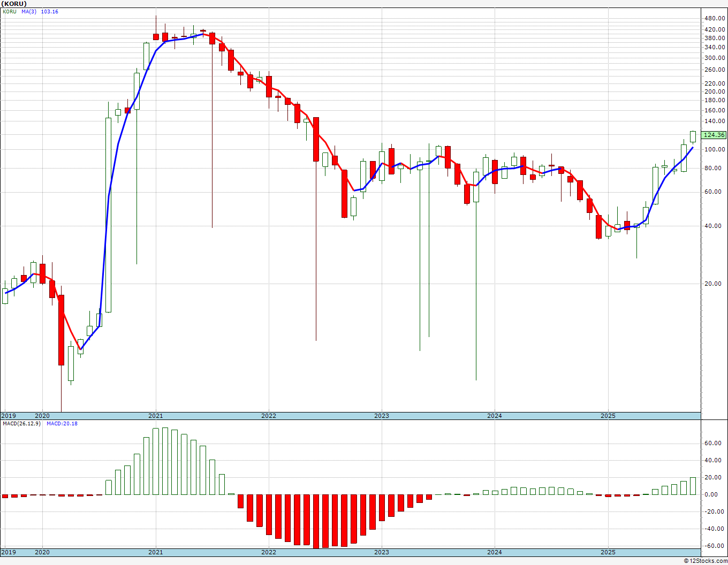Select the 200.00 price axis label

[715, 91]
